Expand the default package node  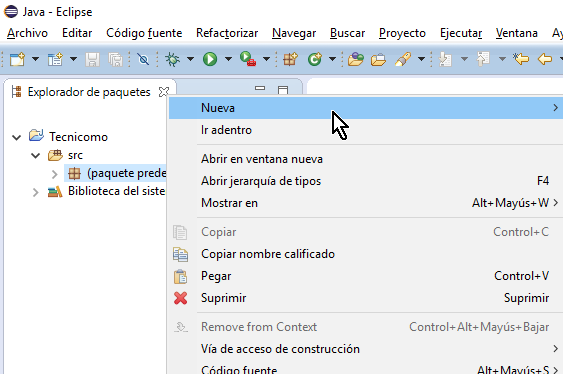54,174
